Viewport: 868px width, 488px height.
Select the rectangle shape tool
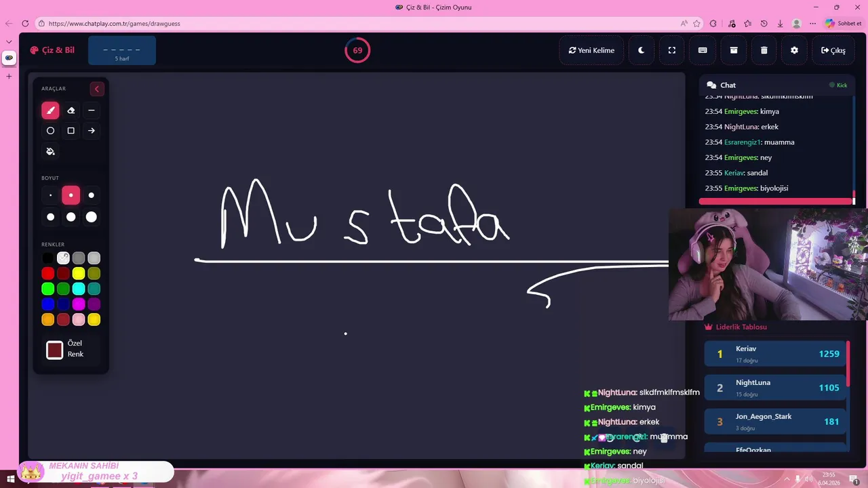click(x=71, y=131)
